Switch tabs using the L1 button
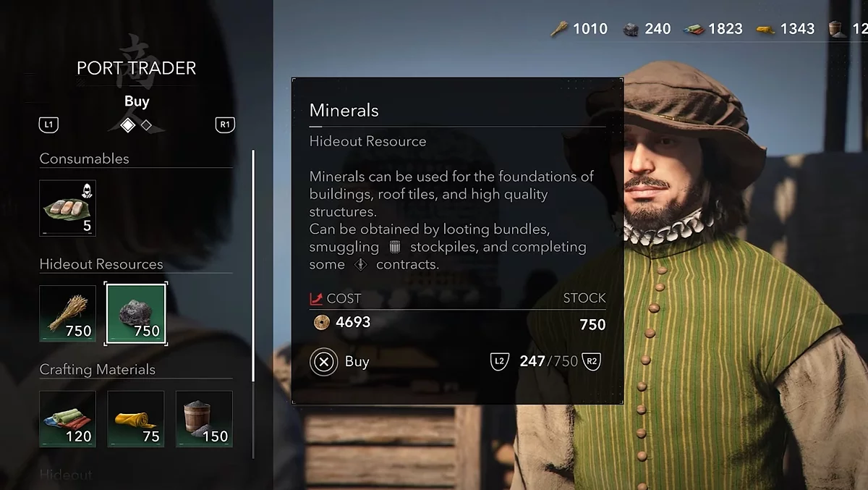This screenshot has height=490, width=868. point(48,124)
